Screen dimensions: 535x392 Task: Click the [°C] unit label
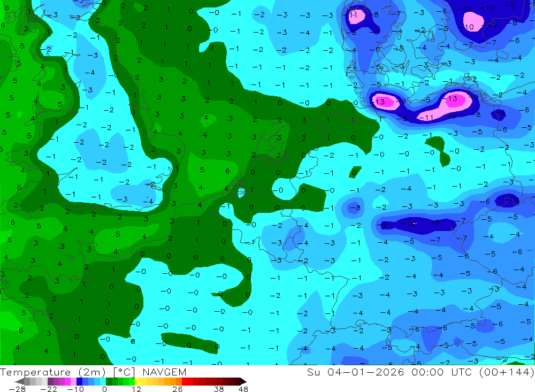pos(124,372)
